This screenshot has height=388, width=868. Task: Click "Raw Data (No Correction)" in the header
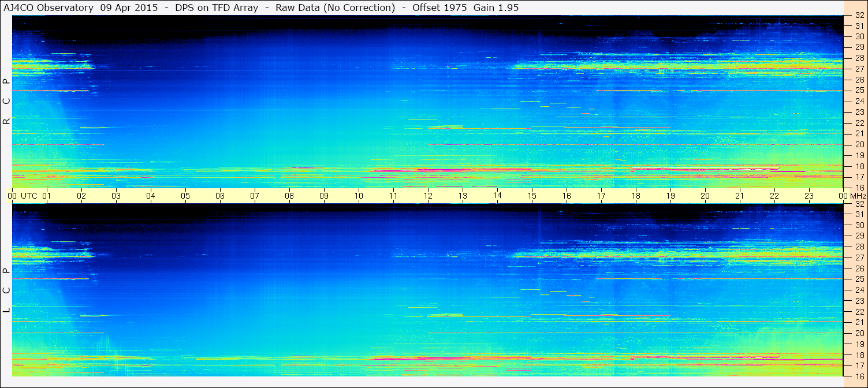[336, 8]
